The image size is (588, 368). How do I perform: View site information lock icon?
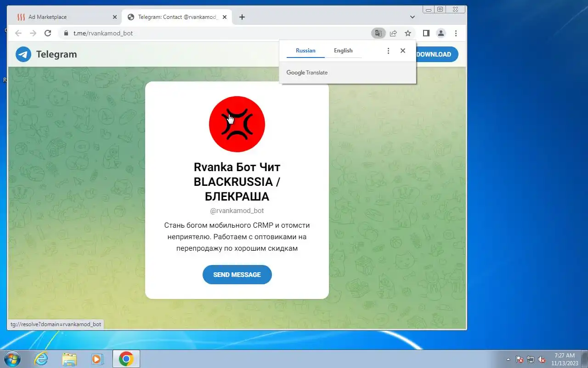(66, 33)
